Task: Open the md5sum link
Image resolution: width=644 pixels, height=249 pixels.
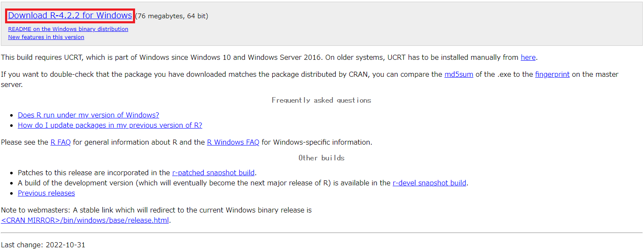Action: [459, 74]
